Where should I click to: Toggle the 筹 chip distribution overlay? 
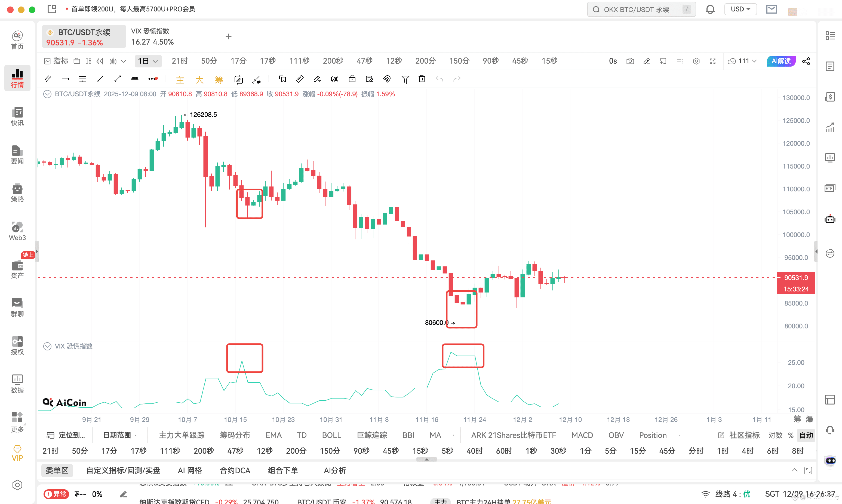tap(219, 79)
